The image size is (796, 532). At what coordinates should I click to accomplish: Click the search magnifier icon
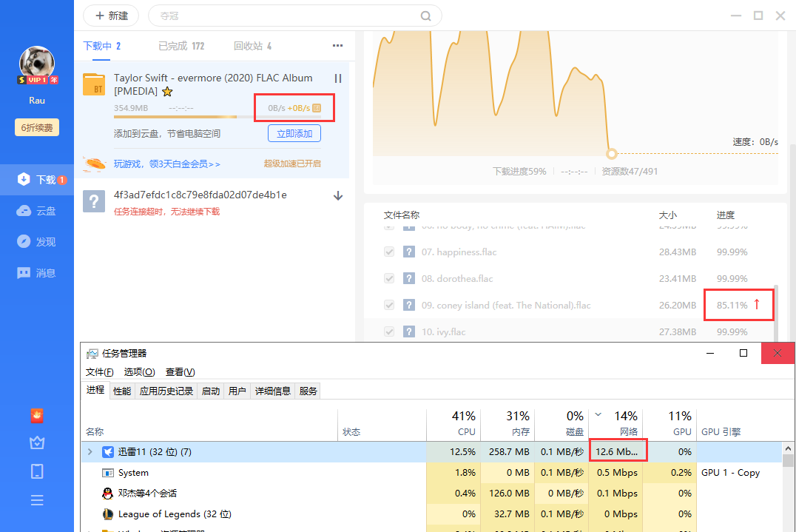pyautogui.click(x=425, y=16)
